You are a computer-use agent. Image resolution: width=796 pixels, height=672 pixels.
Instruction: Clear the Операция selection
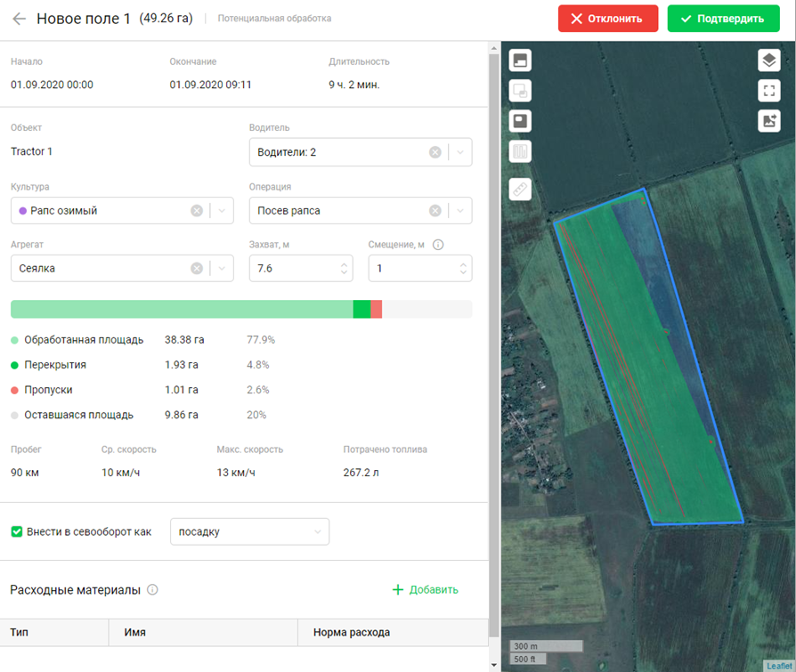pyautogui.click(x=435, y=211)
